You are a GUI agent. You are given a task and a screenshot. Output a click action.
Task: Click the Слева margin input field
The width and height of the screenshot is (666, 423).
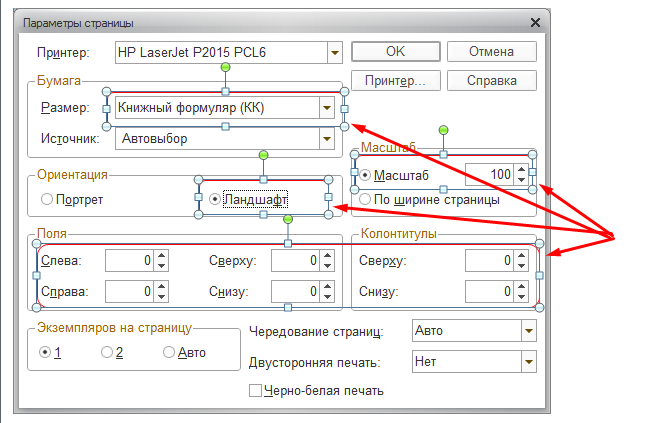[x=130, y=260]
